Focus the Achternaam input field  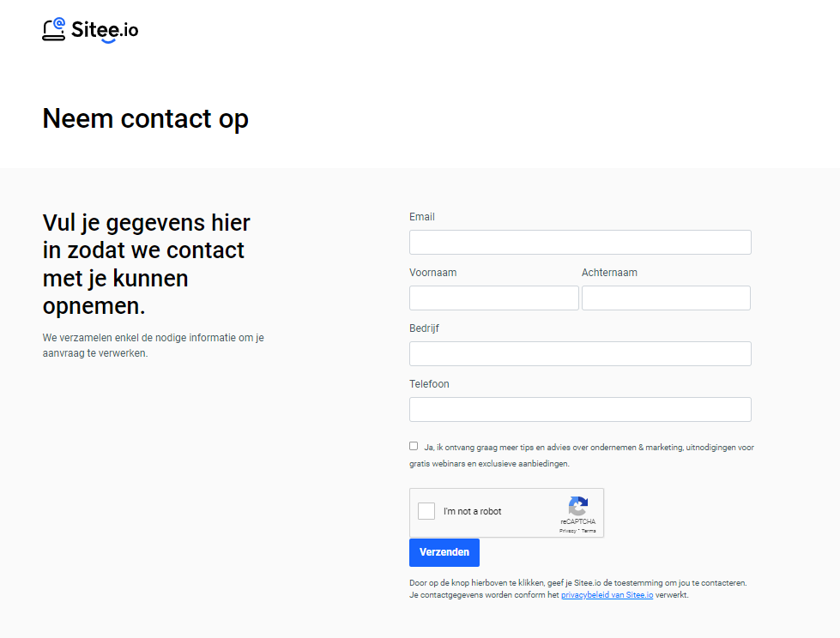666,298
